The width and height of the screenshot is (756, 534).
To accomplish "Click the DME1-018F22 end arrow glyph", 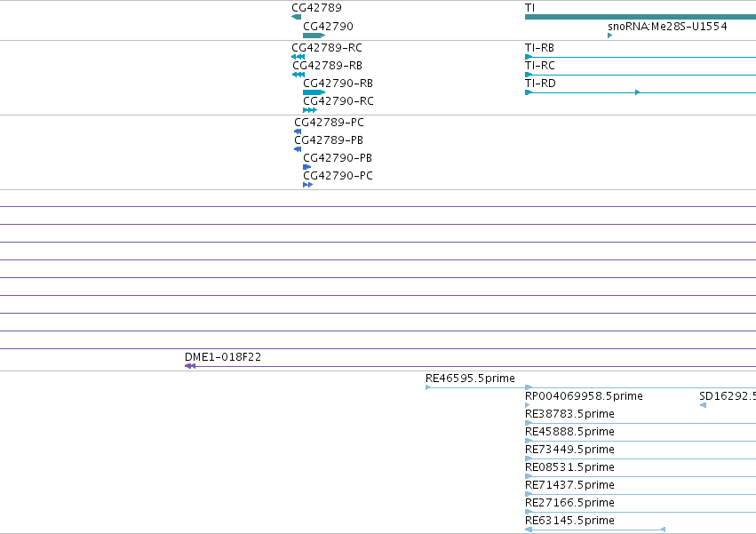I will 190,367.
